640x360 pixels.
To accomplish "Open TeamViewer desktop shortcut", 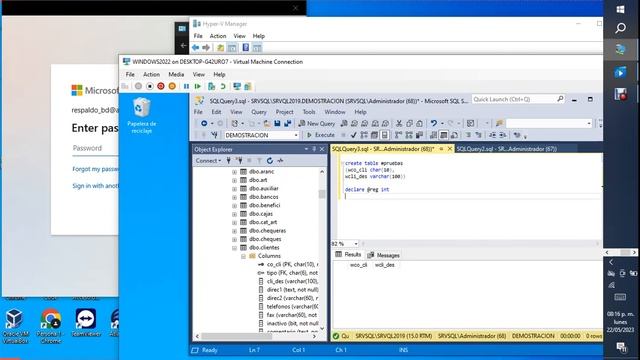I will pyautogui.click(x=86, y=323).
